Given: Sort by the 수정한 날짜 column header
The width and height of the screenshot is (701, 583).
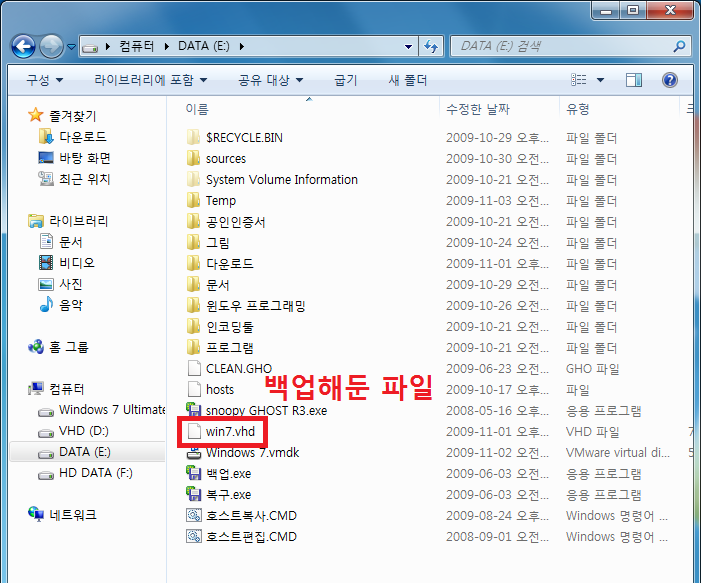Looking at the screenshot, I should pos(478,109).
